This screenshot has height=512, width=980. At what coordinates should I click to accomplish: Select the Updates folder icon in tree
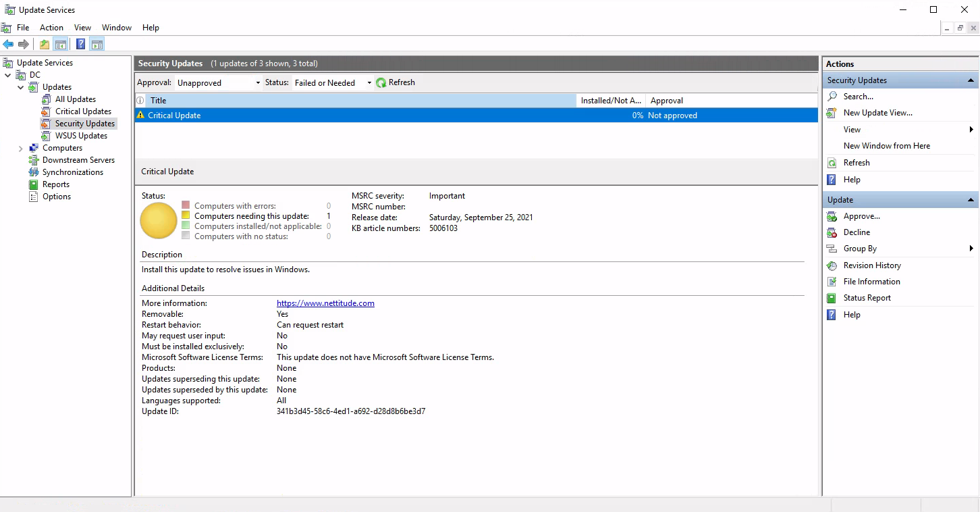[34, 87]
